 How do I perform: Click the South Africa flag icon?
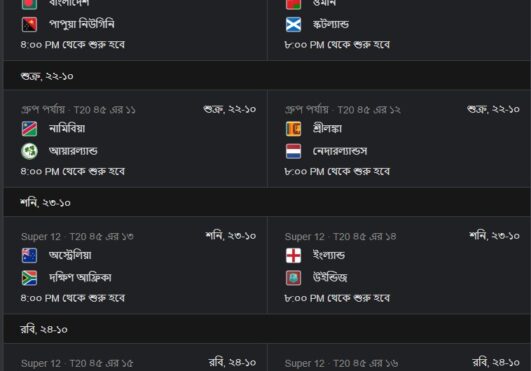pyautogui.click(x=29, y=278)
